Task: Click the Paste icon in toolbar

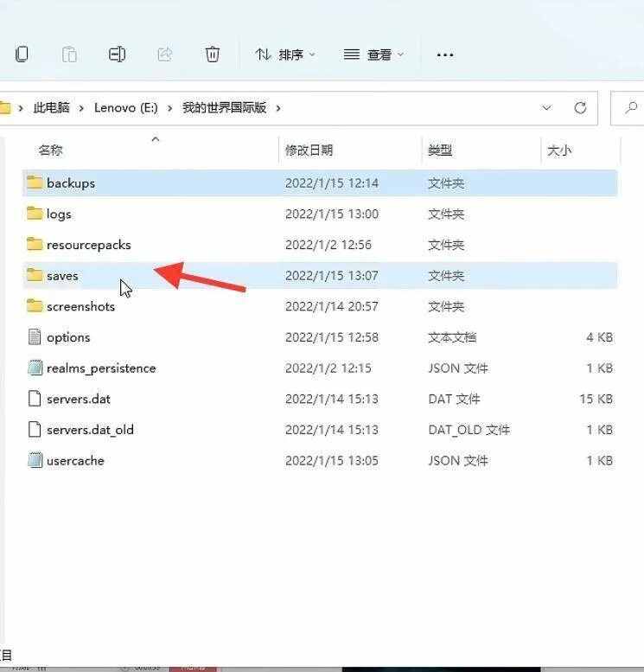Action: [69, 54]
